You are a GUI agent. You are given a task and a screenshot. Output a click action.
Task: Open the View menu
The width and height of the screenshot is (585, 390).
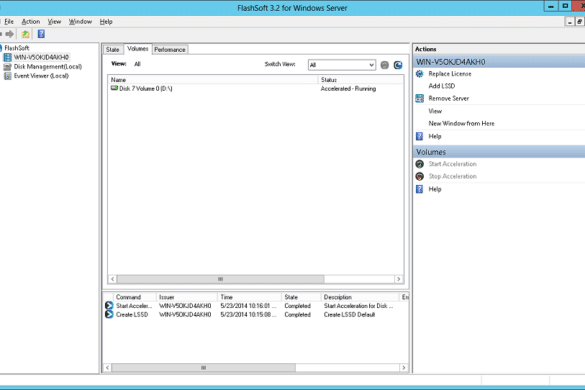pos(54,22)
